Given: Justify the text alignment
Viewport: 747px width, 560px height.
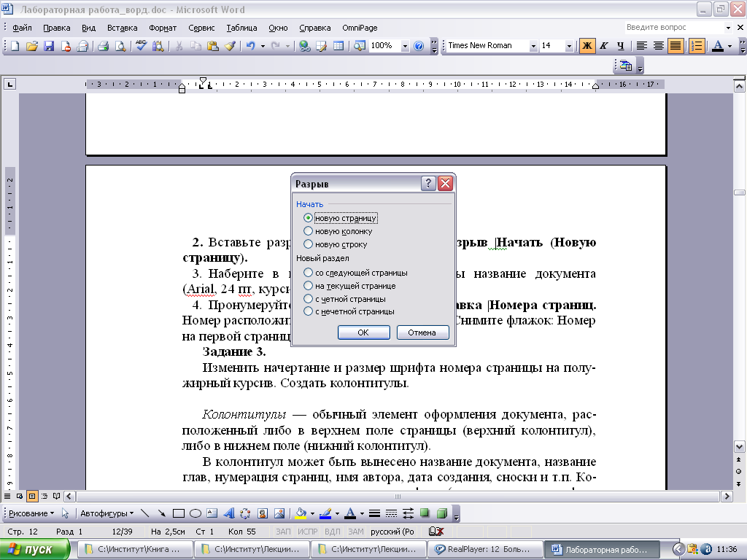Looking at the screenshot, I should 676,46.
